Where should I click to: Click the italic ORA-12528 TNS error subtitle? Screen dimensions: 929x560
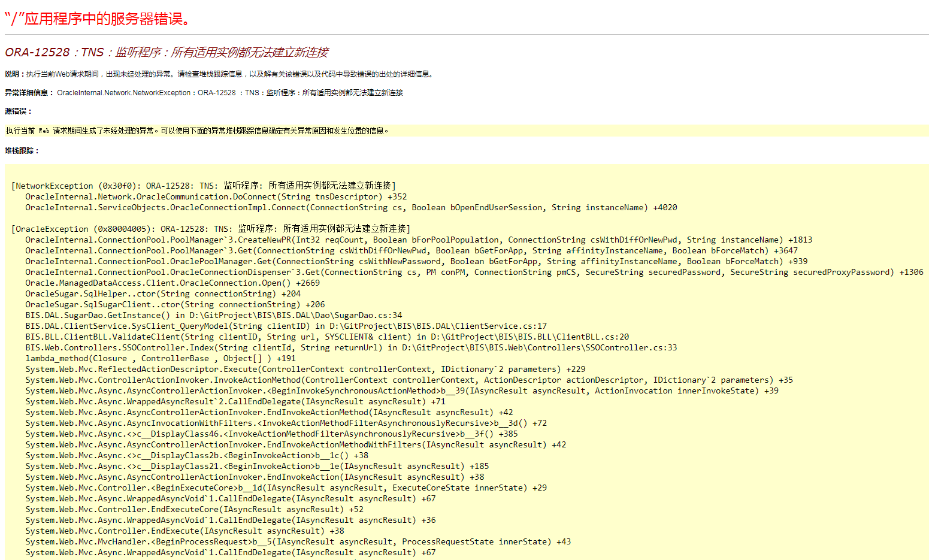(x=167, y=53)
